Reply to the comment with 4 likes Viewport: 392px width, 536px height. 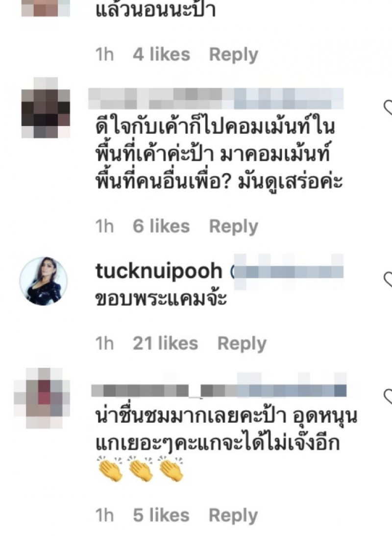[x=234, y=55]
